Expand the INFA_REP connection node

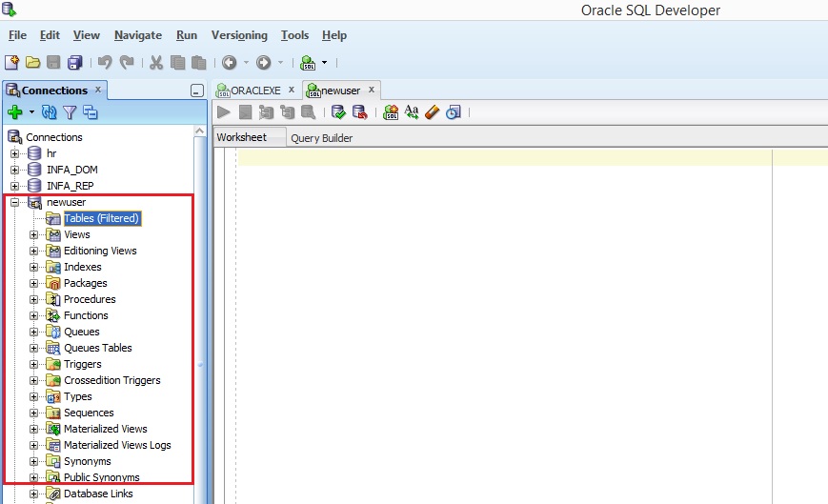point(15,187)
